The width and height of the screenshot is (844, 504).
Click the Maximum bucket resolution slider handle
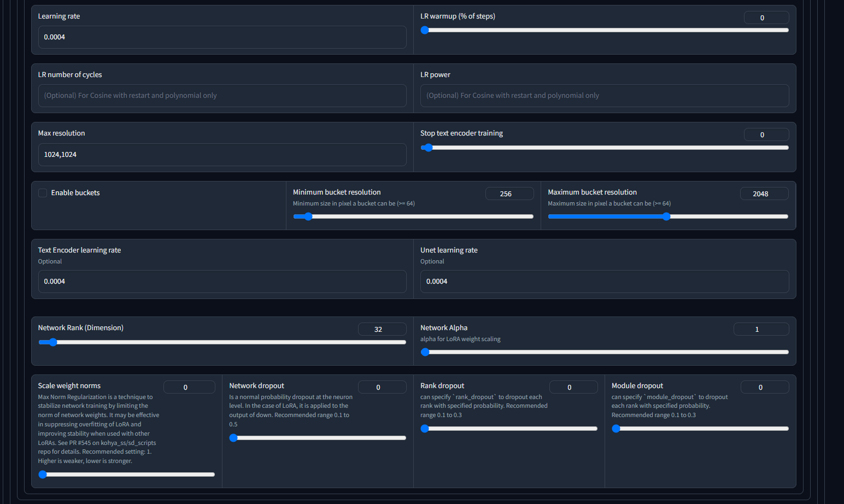coord(667,216)
